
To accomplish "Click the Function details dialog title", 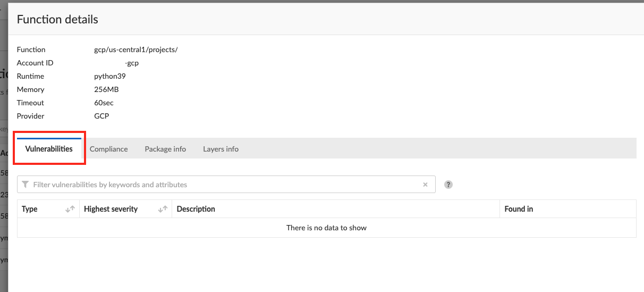I will click(57, 19).
